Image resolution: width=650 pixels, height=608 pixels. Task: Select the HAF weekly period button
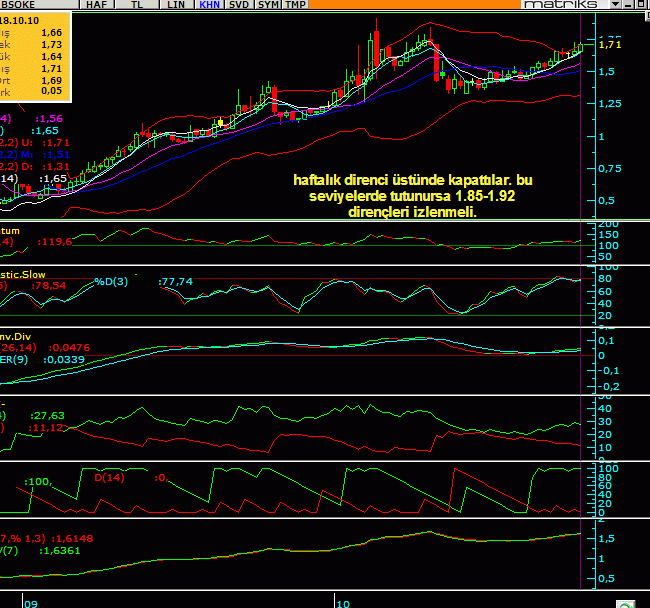tap(97, 5)
